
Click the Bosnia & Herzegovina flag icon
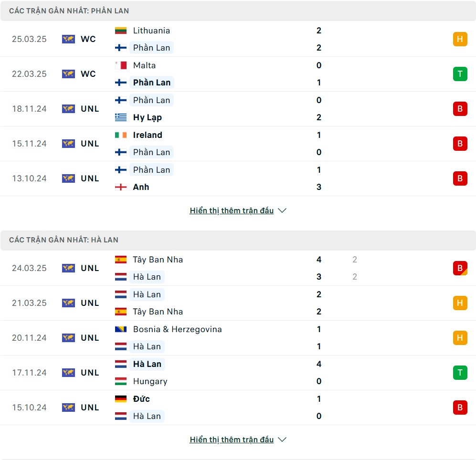tap(120, 329)
